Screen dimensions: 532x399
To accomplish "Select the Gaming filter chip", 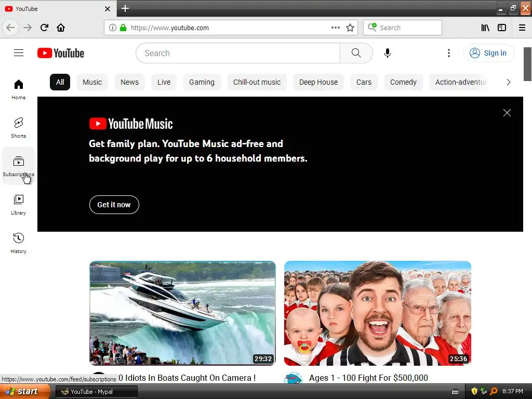I will pyautogui.click(x=202, y=82).
